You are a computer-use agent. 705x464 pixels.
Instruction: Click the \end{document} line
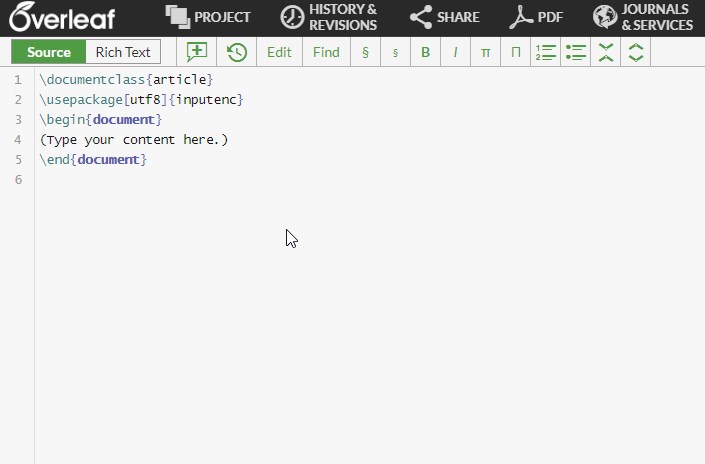(x=93, y=160)
